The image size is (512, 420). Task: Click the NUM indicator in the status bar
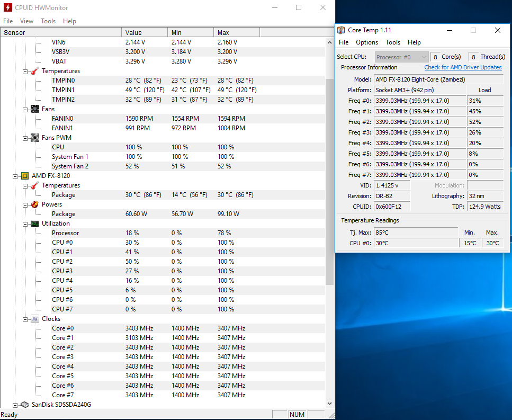297,415
